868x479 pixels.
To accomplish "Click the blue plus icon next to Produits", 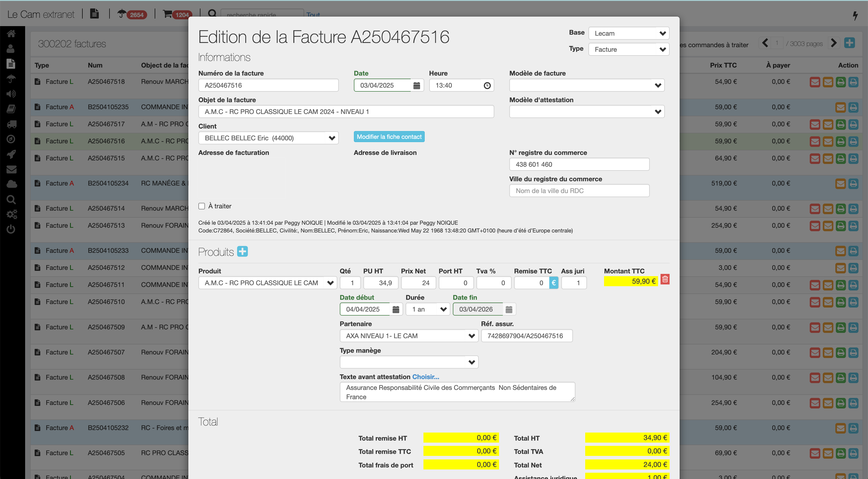I will pos(242,251).
